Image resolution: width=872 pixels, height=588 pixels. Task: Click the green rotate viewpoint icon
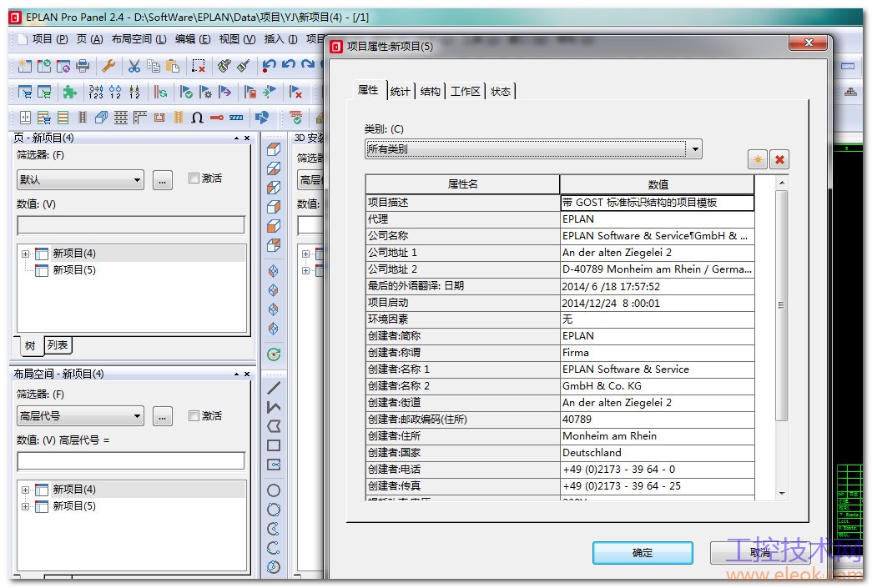click(274, 354)
